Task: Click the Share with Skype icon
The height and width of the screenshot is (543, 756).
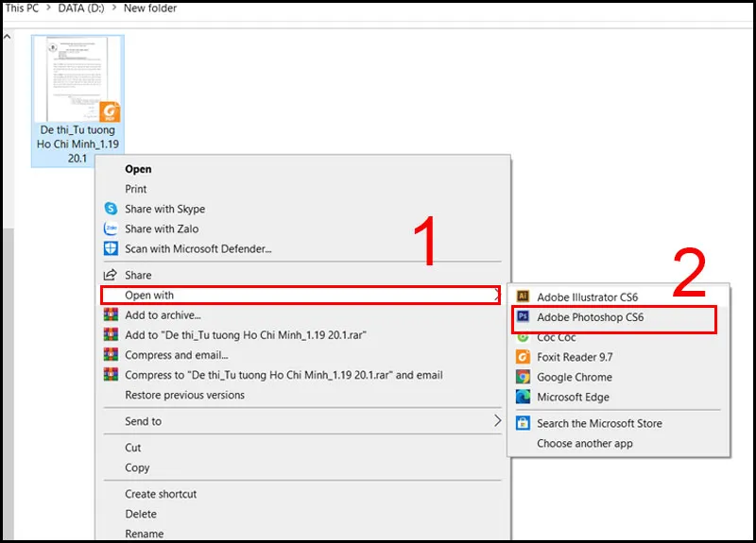Action: [111, 209]
